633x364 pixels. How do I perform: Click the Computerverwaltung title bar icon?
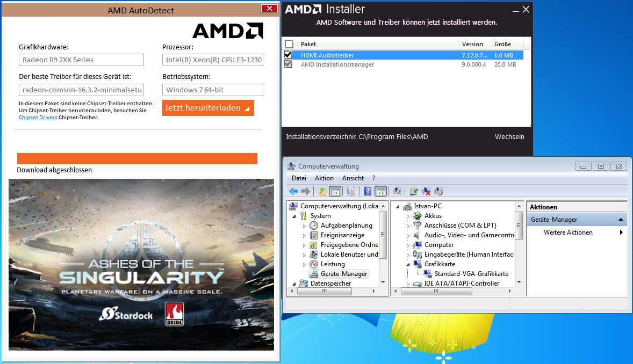(291, 166)
